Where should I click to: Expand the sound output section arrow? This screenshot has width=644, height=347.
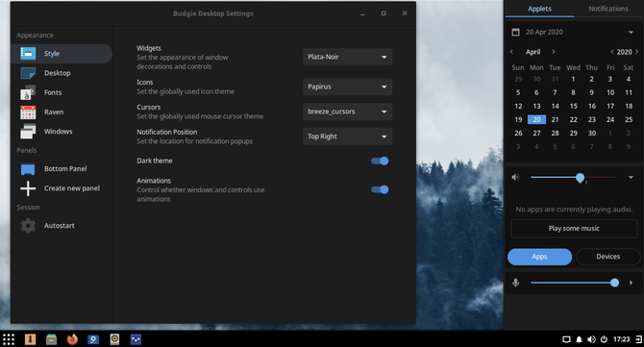click(x=631, y=177)
